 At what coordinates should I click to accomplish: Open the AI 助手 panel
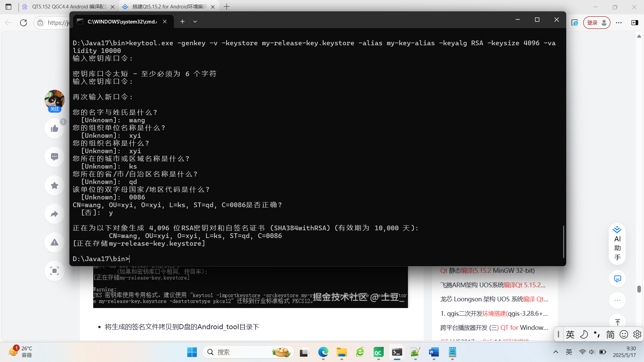tap(617, 244)
